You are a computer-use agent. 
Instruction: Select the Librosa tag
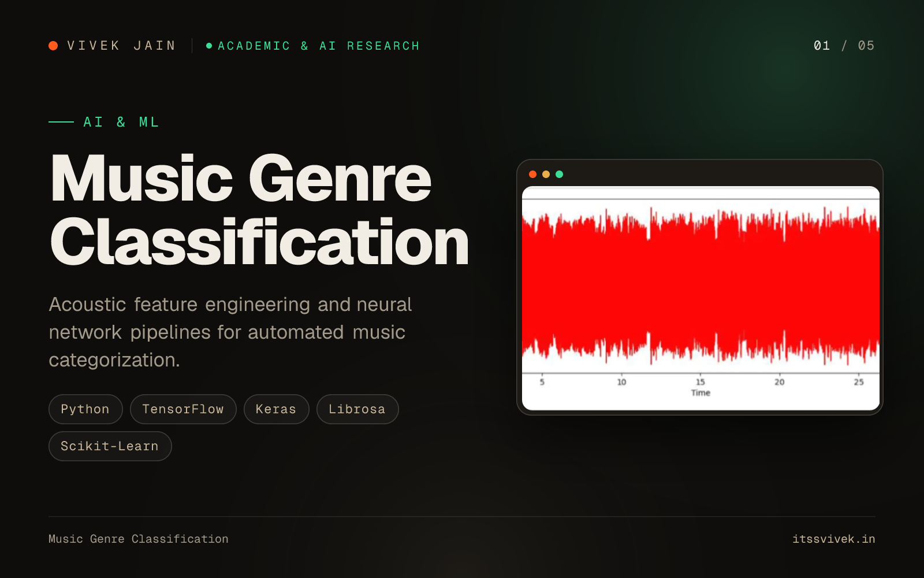(357, 409)
